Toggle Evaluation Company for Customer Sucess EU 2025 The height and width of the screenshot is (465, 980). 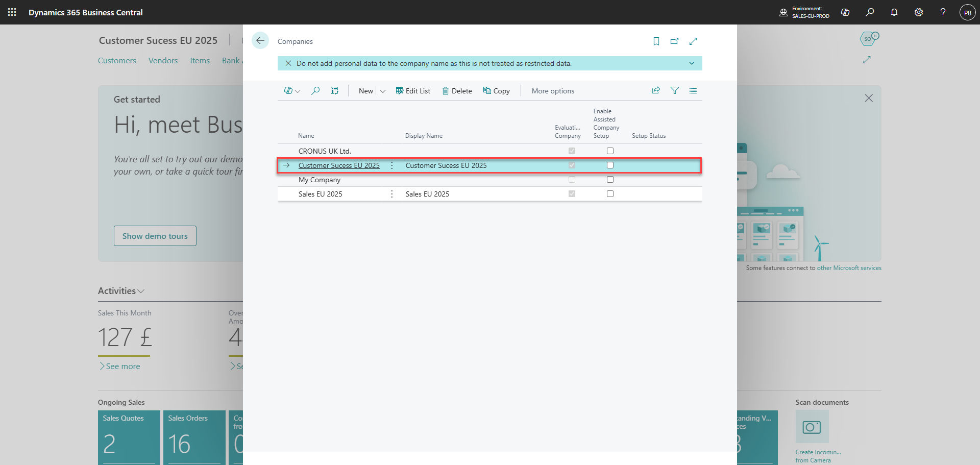click(x=572, y=165)
